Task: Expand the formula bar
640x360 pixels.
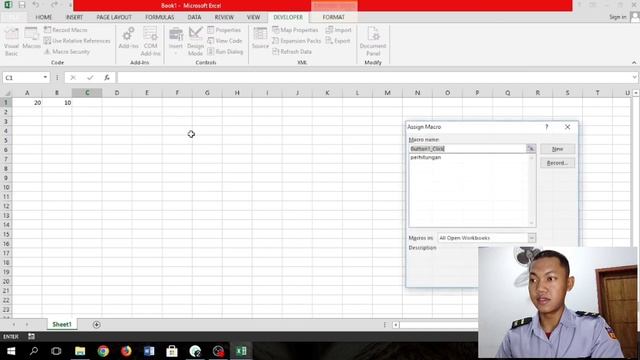Action: tap(634, 77)
